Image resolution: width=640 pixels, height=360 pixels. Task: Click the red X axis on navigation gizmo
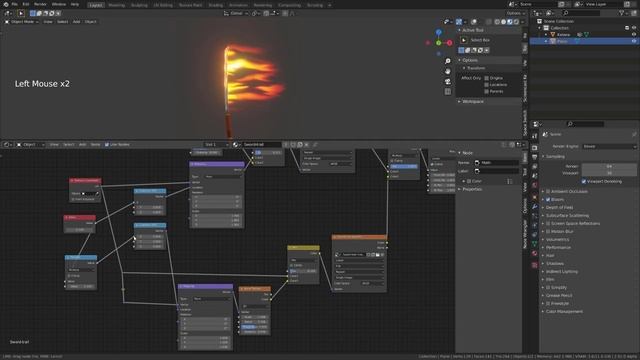pos(449,43)
